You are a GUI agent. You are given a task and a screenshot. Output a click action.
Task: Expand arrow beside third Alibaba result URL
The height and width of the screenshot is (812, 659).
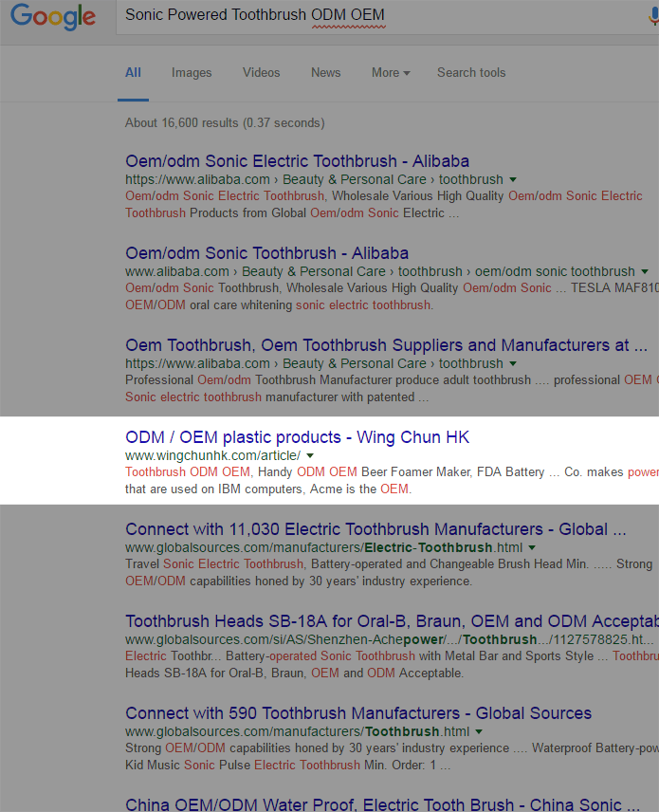513,364
